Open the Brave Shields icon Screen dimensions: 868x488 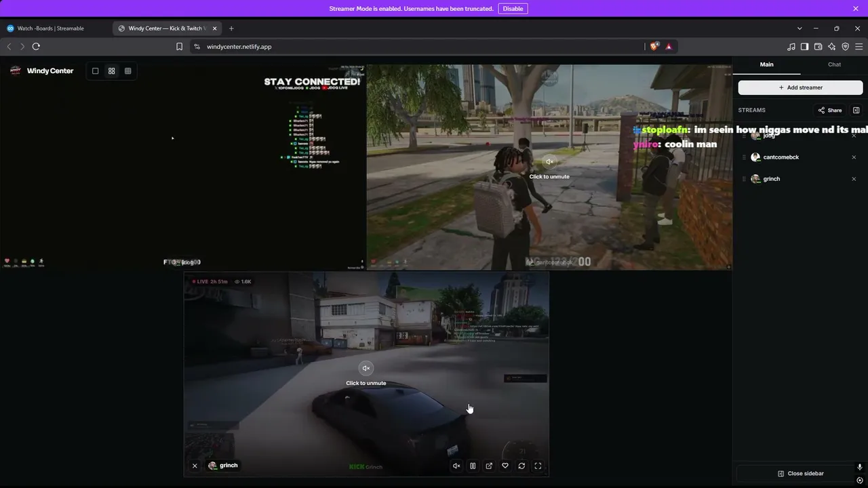tap(654, 47)
